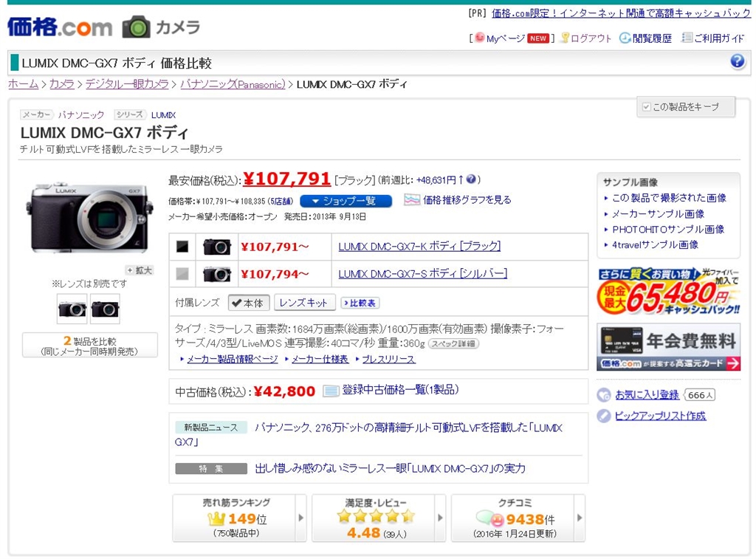Go to デジタル一眼カメラ breadcrumb
The image size is (756, 559).
coord(127,84)
